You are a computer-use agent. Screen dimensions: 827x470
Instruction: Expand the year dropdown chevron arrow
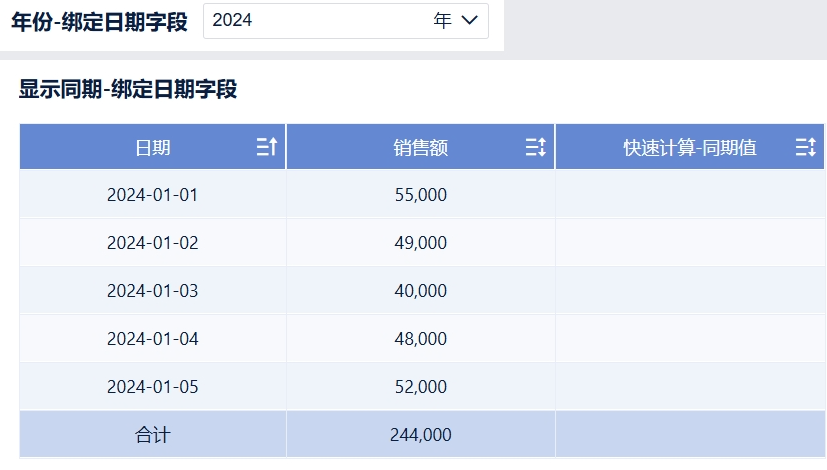pyautogui.click(x=469, y=21)
